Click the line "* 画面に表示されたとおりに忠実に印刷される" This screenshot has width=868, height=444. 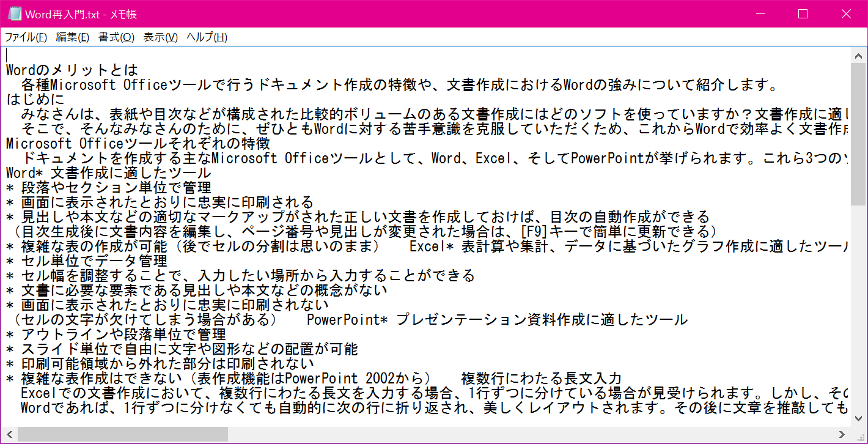[160, 202]
